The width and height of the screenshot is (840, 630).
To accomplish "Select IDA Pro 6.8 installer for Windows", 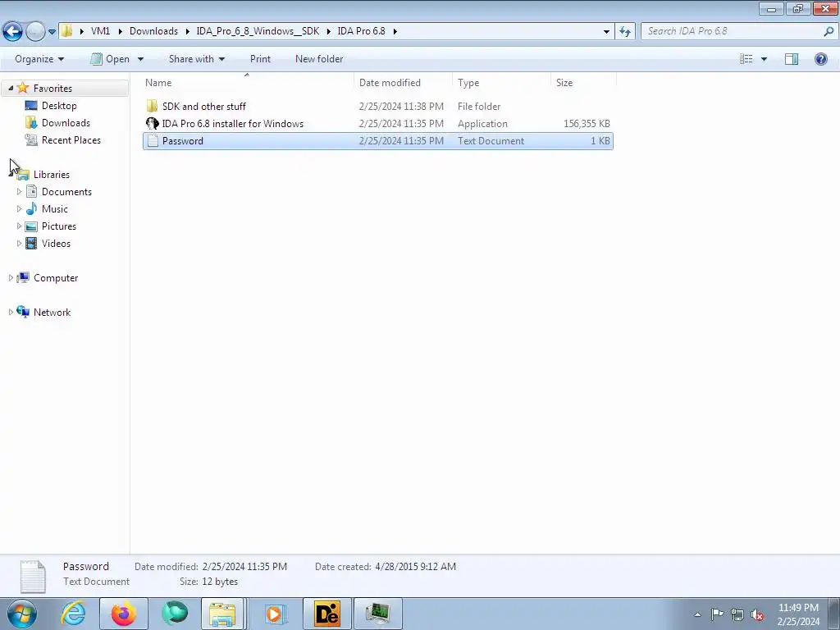I will click(x=377, y=124).
